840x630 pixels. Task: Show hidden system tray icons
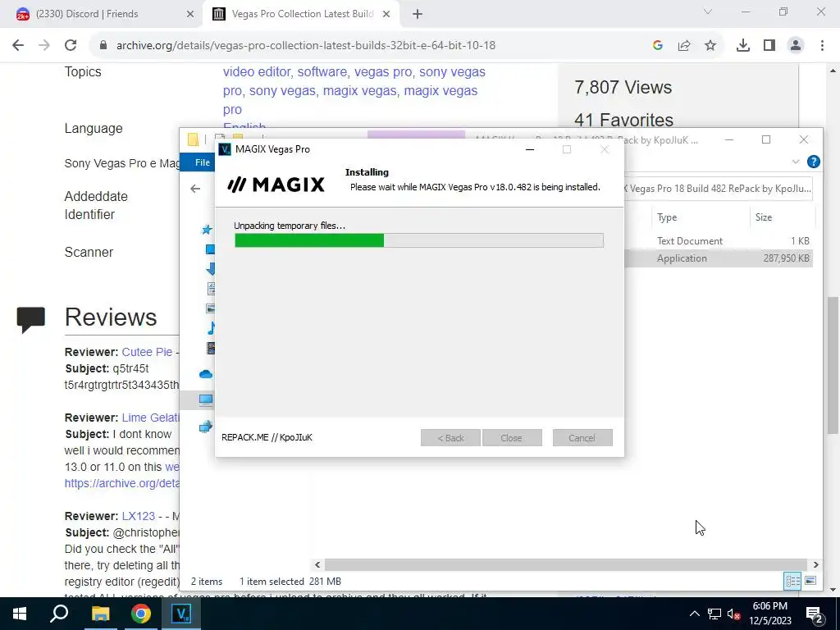point(694,614)
